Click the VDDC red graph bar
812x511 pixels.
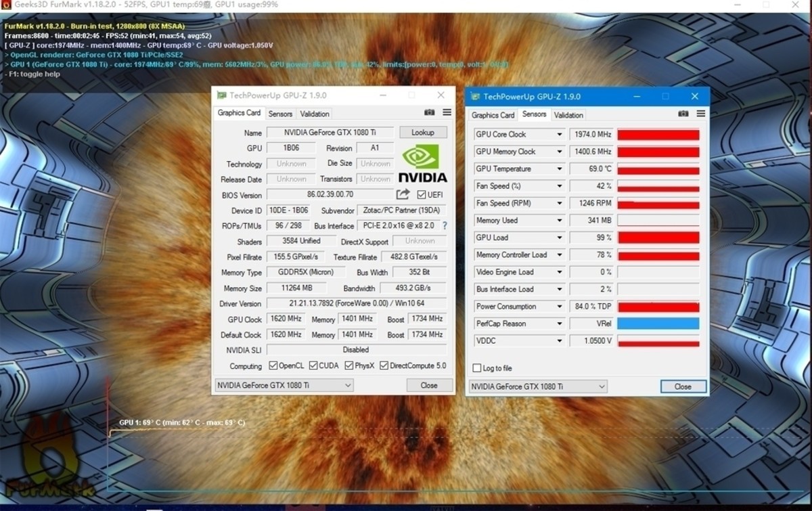658,341
